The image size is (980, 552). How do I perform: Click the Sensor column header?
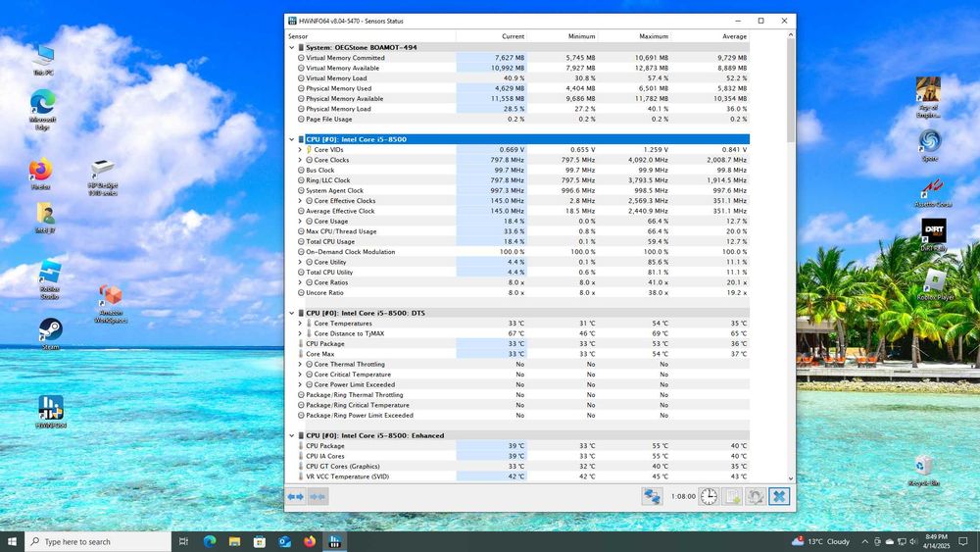pyautogui.click(x=370, y=36)
